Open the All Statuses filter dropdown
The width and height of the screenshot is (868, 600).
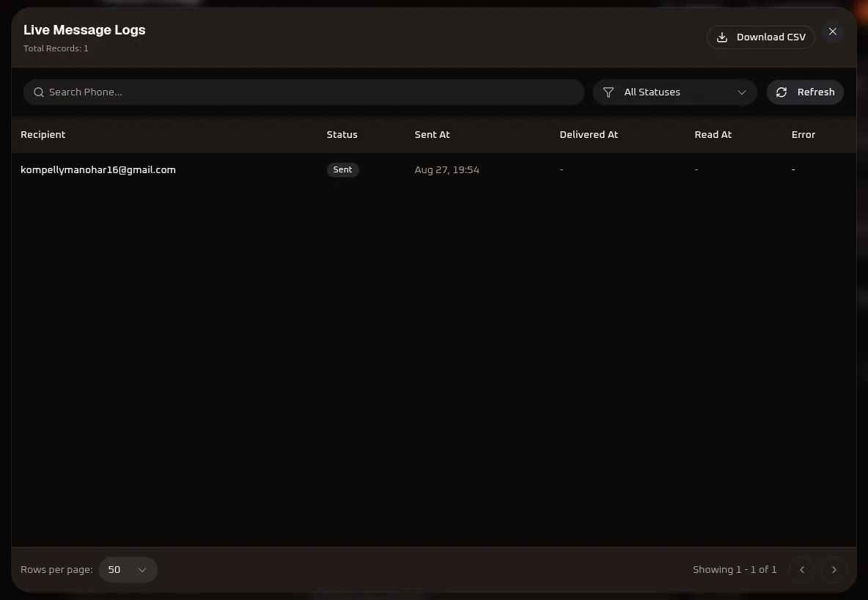click(x=674, y=92)
